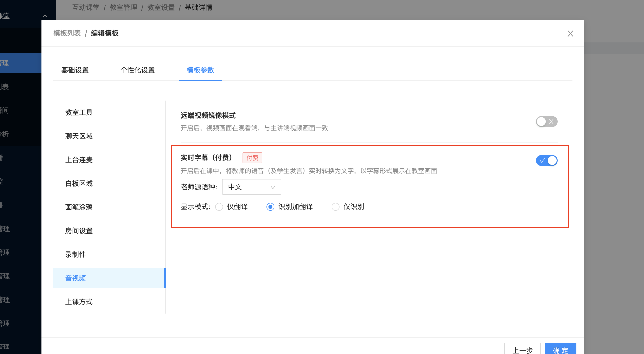This screenshot has width=644, height=354.
Task: Click the 互动课堂 breadcrumb
Action: tap(86, 7)
